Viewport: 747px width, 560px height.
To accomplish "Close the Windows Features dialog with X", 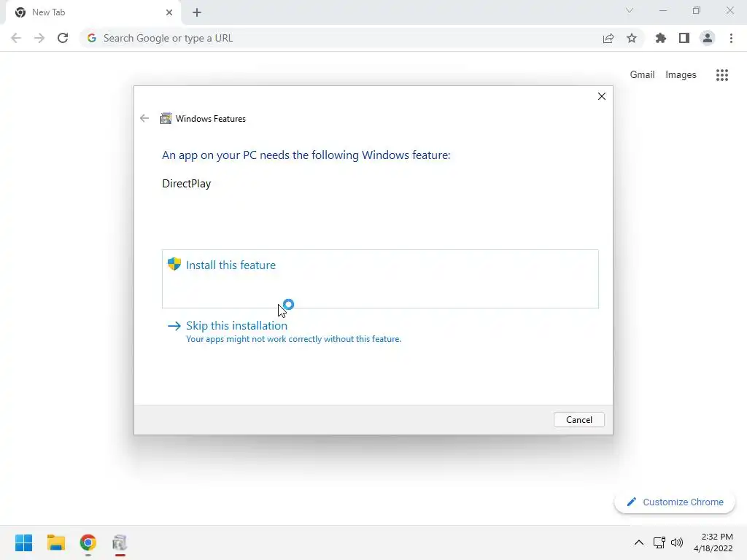I will [602, 96].
